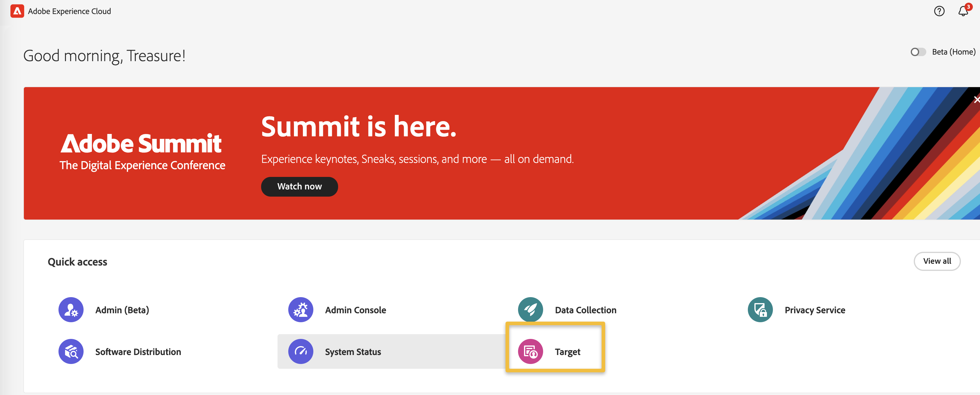Viewport: 980px width, 395px height.
Task: Open the Privacy Service text link
Action: click(x=814, y=310)
